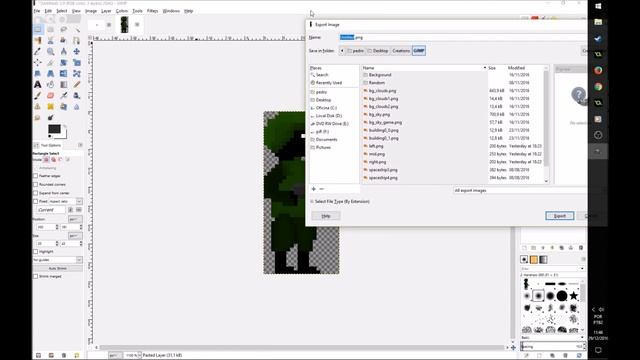Open the Size unit dropdown

[75, 236]
